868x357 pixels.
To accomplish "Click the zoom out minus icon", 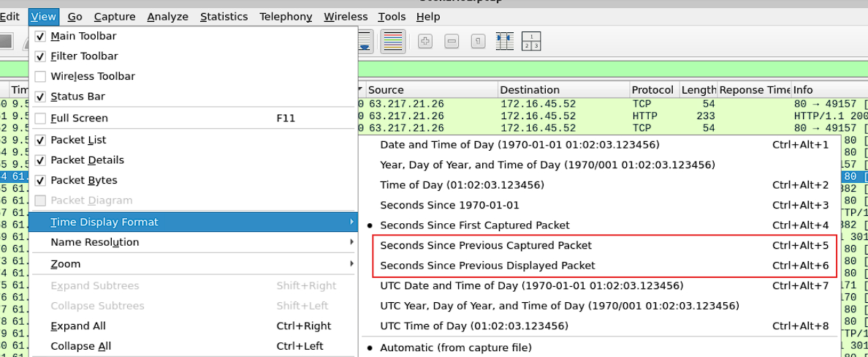I will click(452, 42).
